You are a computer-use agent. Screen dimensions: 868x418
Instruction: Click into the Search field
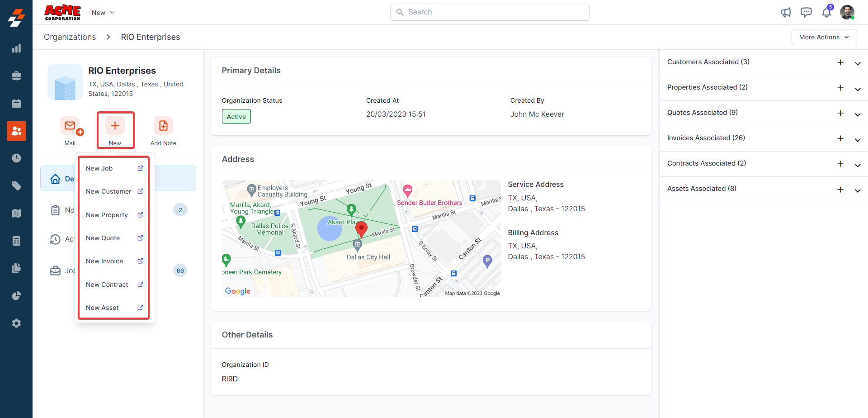click(x=490, y=12)
